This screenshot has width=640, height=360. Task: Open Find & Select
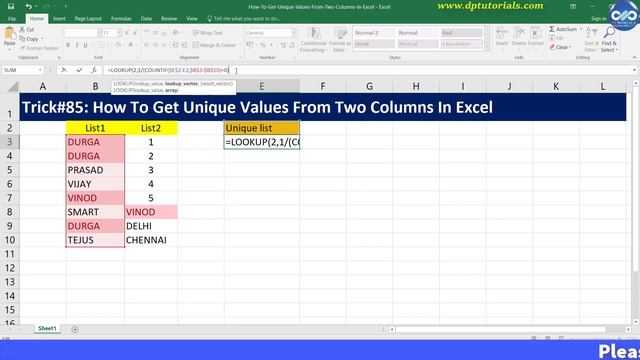click(x=609, y=40)
